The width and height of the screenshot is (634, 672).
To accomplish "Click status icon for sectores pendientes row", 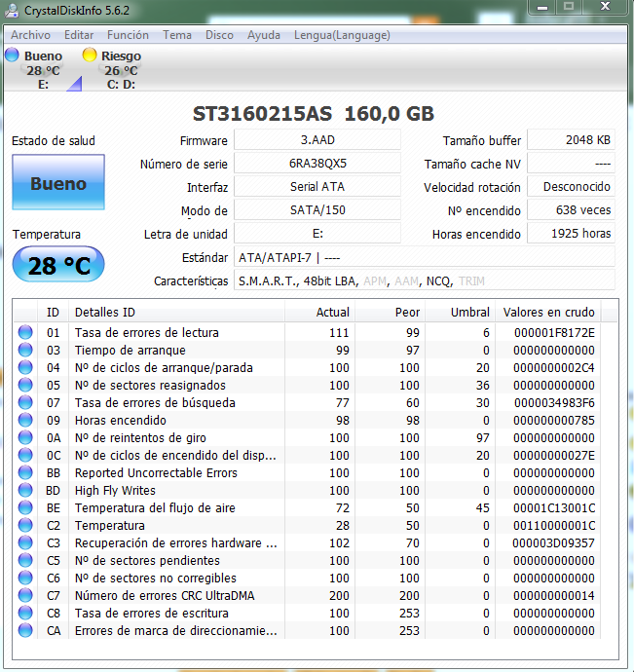I will [25, 561].
